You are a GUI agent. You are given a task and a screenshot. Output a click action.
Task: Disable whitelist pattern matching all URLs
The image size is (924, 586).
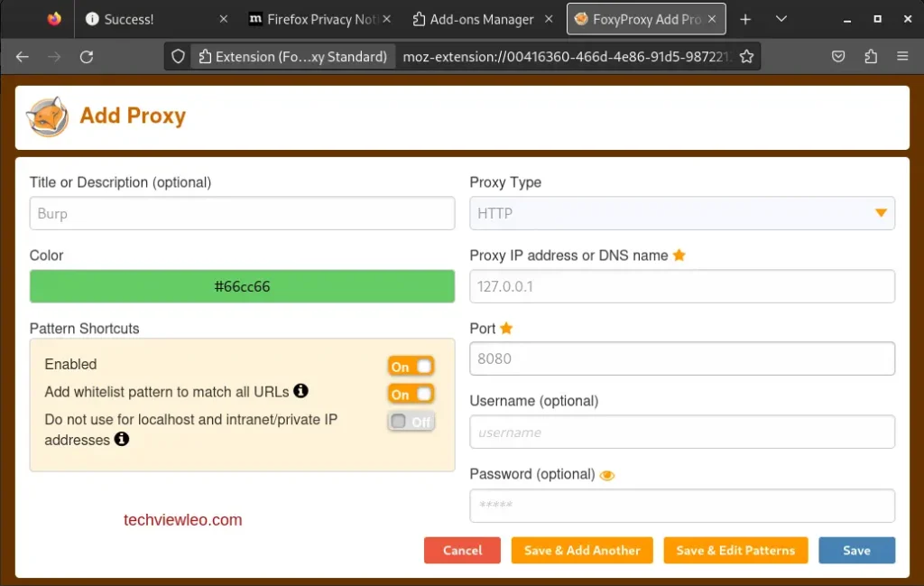411,394
